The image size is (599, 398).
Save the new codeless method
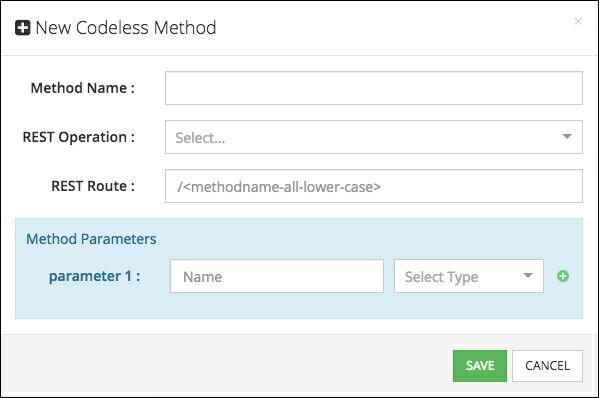click(480, 366)
